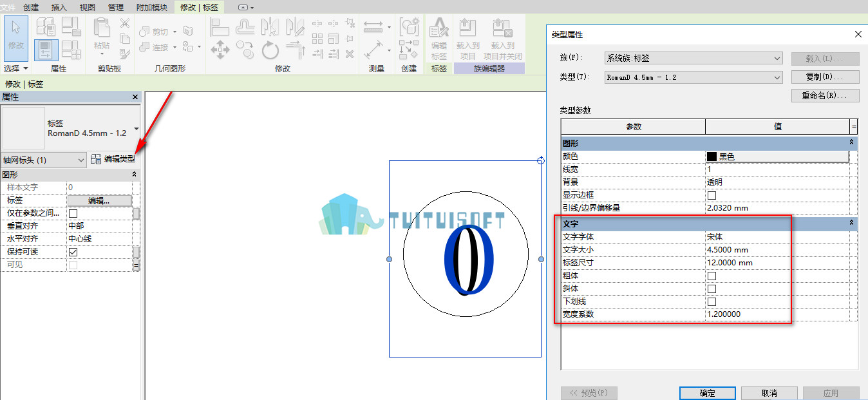Open the 文件 file tab
The height and width of the screenshot is (400, 868).
[x=8, y=7]
